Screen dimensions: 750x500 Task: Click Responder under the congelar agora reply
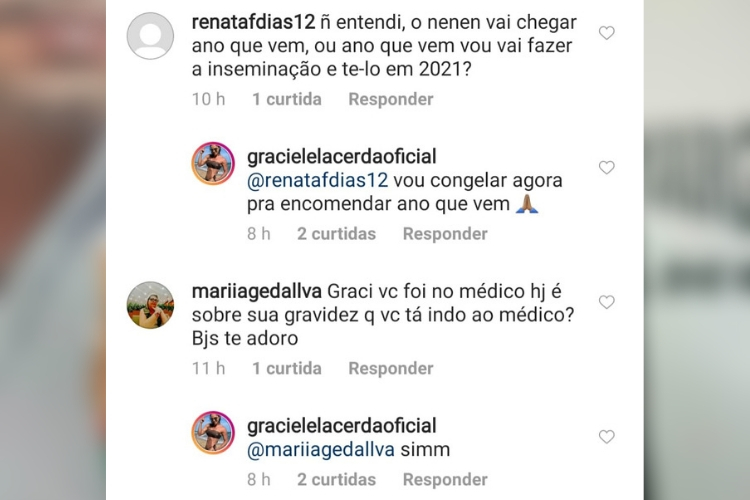[x=445, y=233]
